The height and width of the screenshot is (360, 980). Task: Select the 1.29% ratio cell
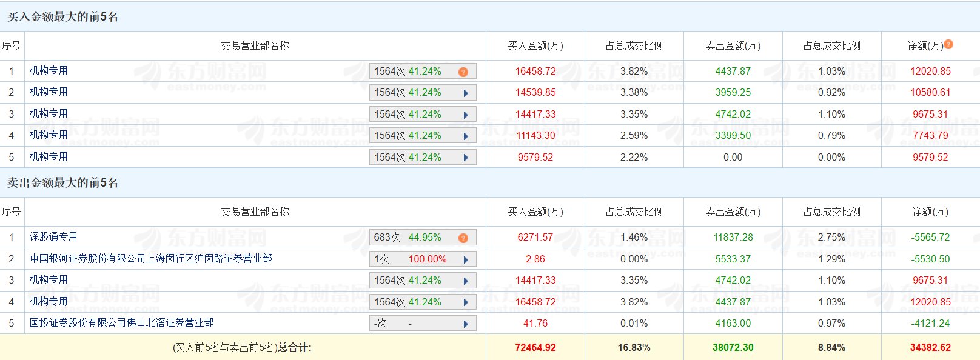coord(831,259)
